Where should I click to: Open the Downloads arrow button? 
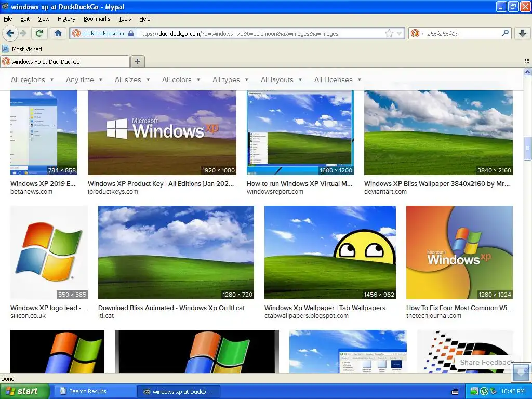pos(523,33)
